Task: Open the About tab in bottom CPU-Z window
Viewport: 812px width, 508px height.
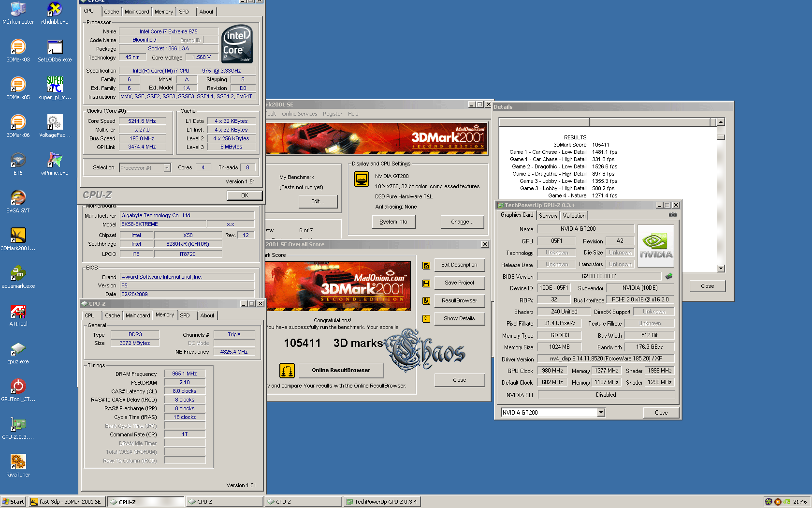Action: 207,315
